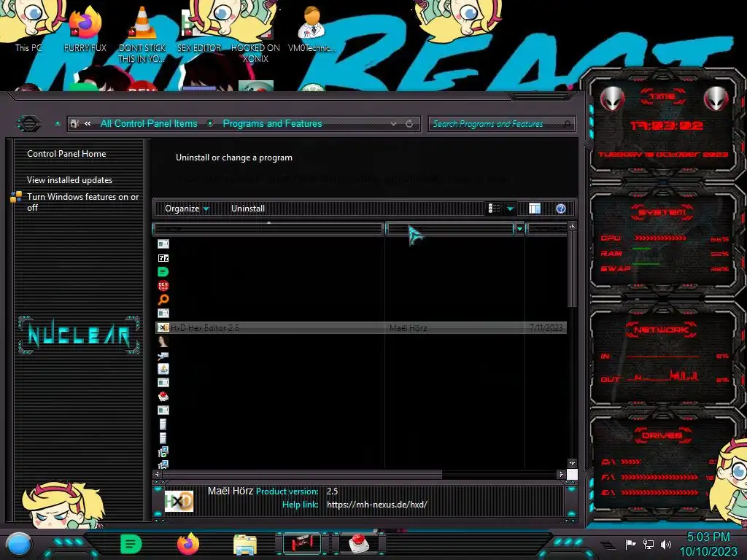
Task: Click the Start orb on taskbar
Action: coord(19,545)
